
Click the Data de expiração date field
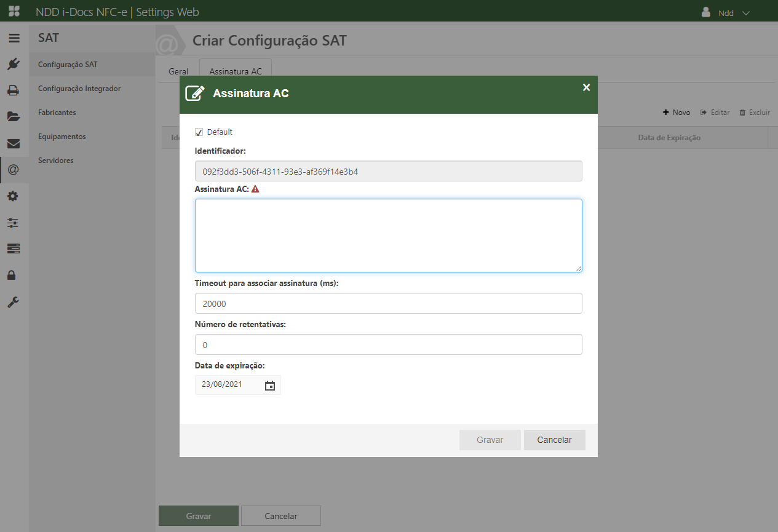coord(238,385)
